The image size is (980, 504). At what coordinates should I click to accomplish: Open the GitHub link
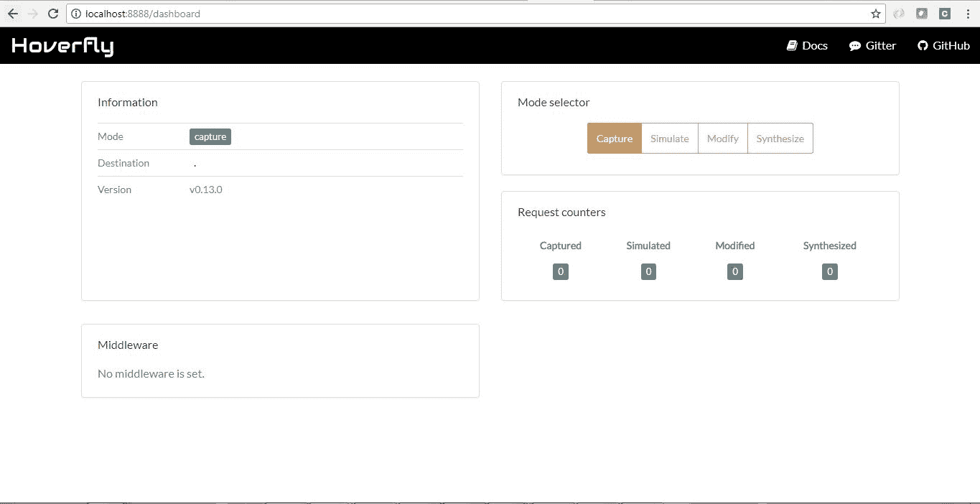coord(943,45)
